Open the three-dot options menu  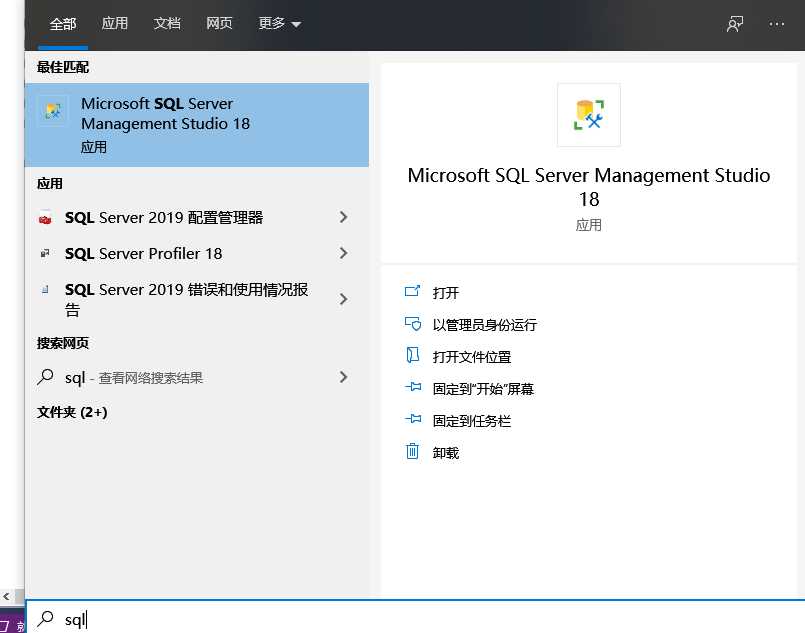tap(776, 24)
